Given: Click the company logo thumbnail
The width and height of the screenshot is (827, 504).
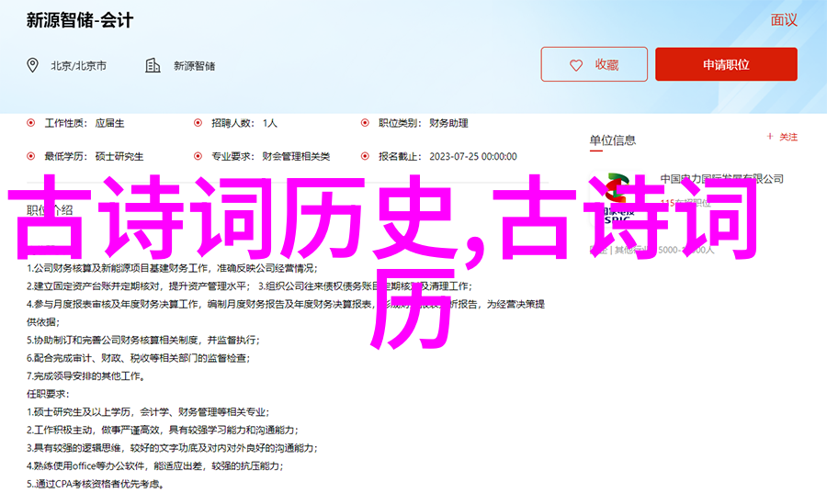Looking at the screenshot, I should pyautogui.click(x=616, y=196).
